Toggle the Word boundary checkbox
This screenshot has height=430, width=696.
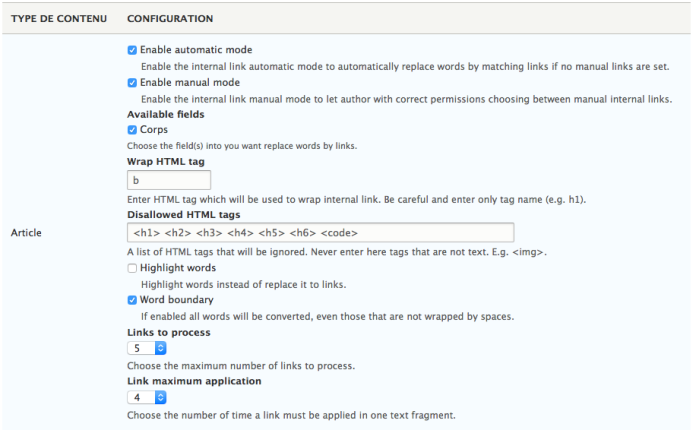132,300
